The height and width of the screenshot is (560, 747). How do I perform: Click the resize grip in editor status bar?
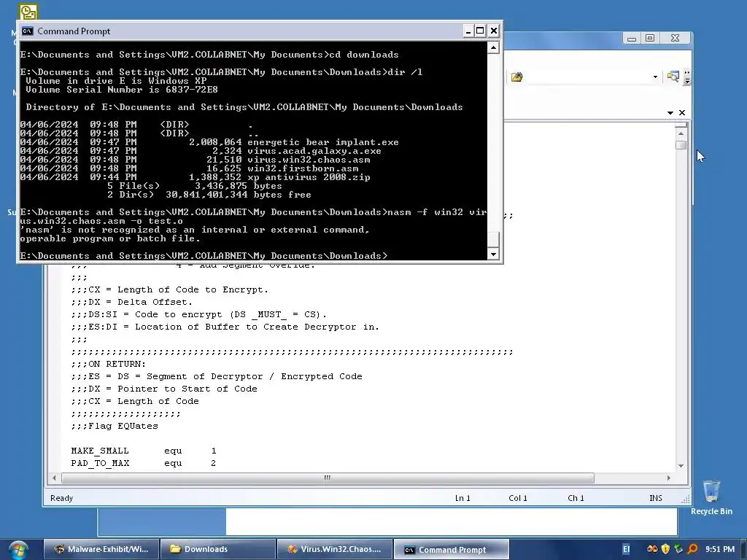pos(686,499)
